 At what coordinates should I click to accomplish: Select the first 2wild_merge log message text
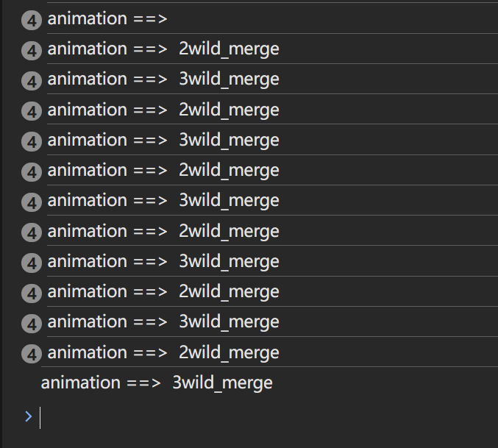[x=163, y=49]
